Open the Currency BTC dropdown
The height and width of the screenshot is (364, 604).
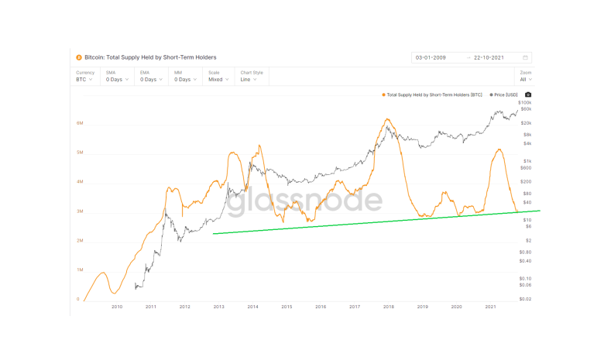coord(84,79)
